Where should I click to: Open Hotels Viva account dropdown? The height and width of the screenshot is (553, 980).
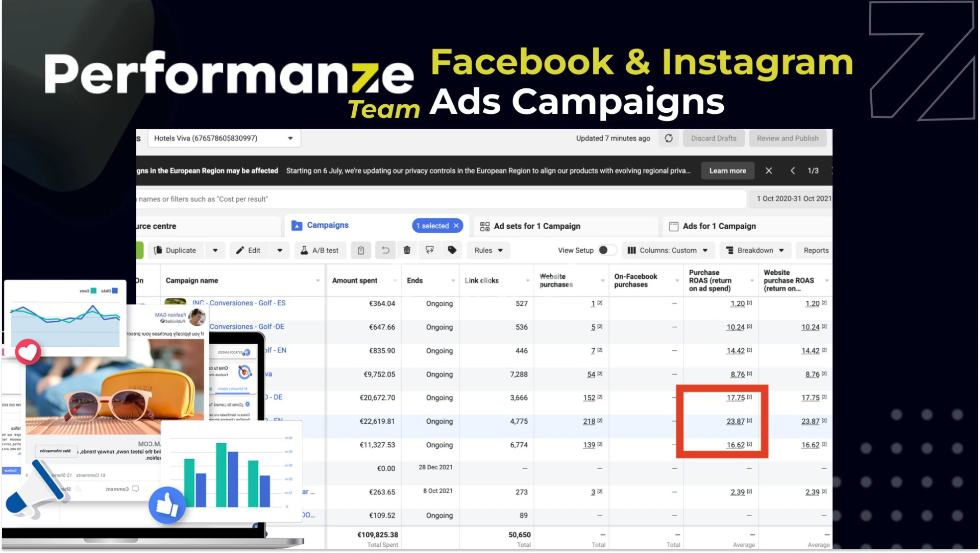coord(225,138)
